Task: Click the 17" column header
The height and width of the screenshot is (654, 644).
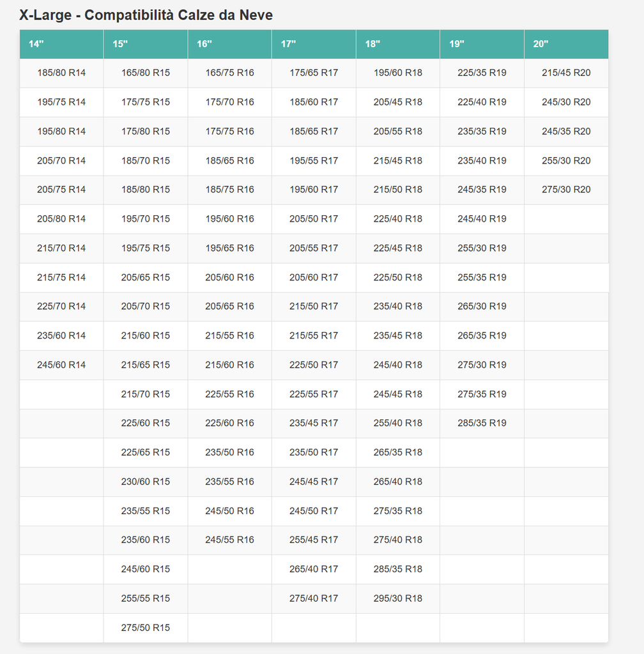Action: click(x=288, y=44)
